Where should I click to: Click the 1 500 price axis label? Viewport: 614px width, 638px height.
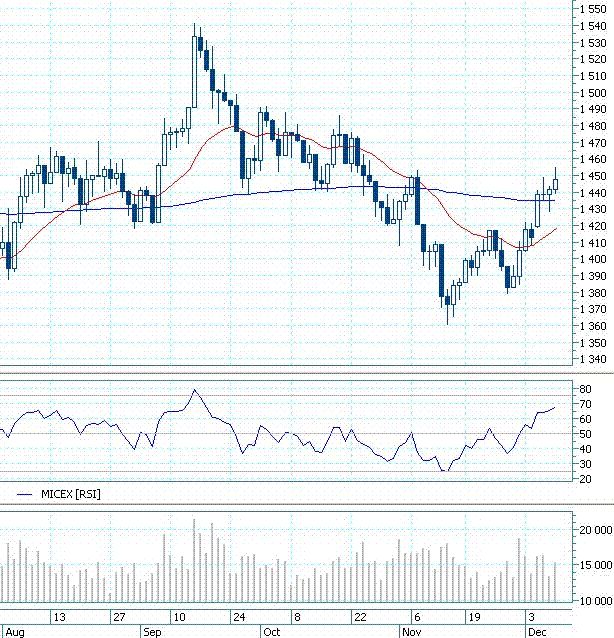[593, 93]
